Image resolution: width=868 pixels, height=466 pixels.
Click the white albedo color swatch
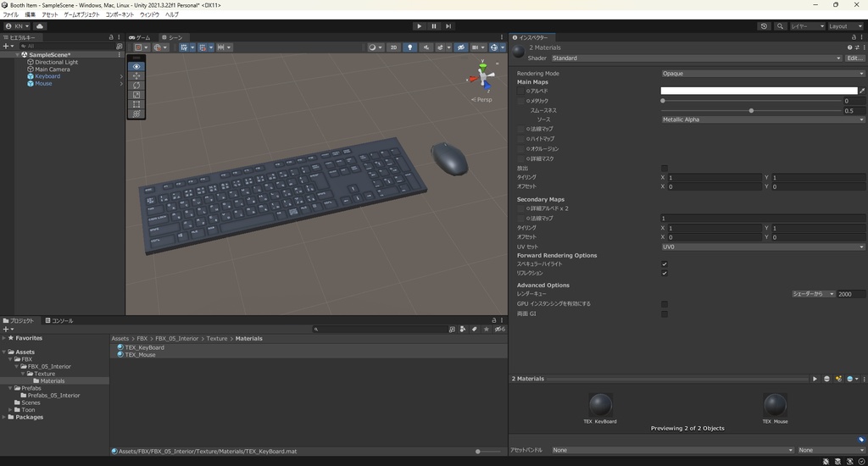[x=759, y=91]
